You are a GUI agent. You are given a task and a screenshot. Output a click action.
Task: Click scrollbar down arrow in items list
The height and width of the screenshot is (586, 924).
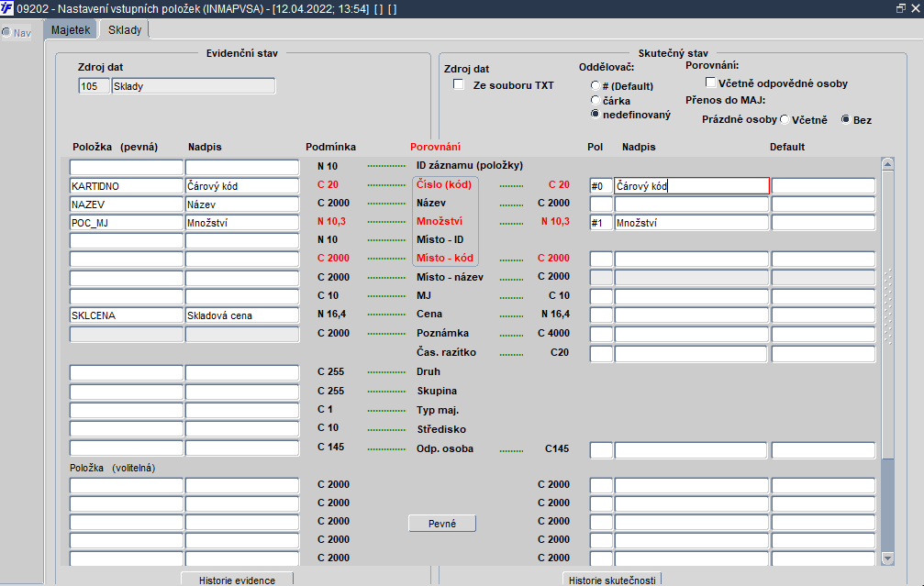887,558
